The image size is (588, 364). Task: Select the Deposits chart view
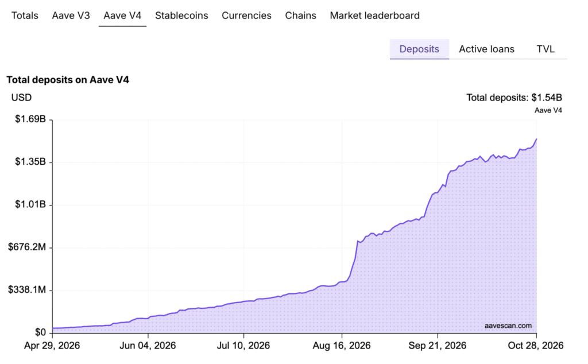click(x=419, y=49)
